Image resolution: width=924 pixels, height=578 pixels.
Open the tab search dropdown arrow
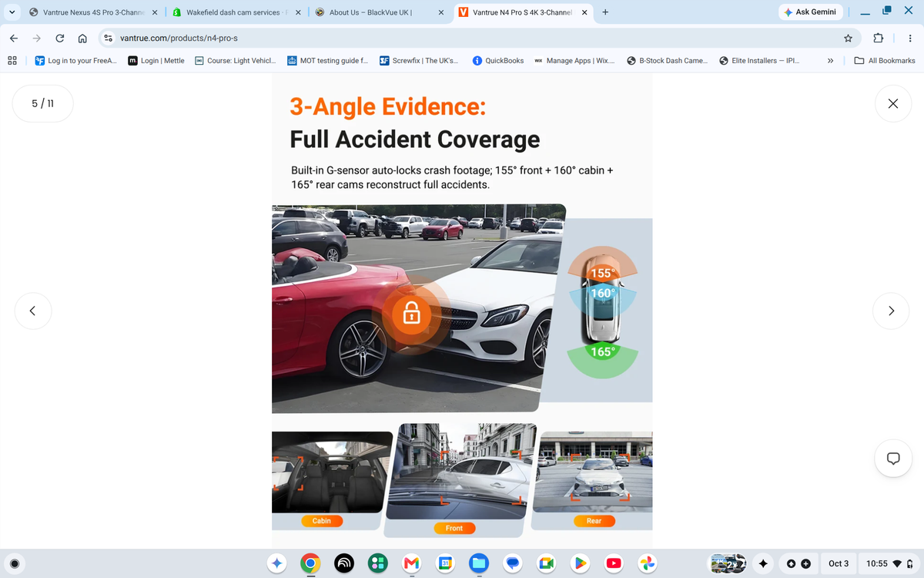coord(12,12)
